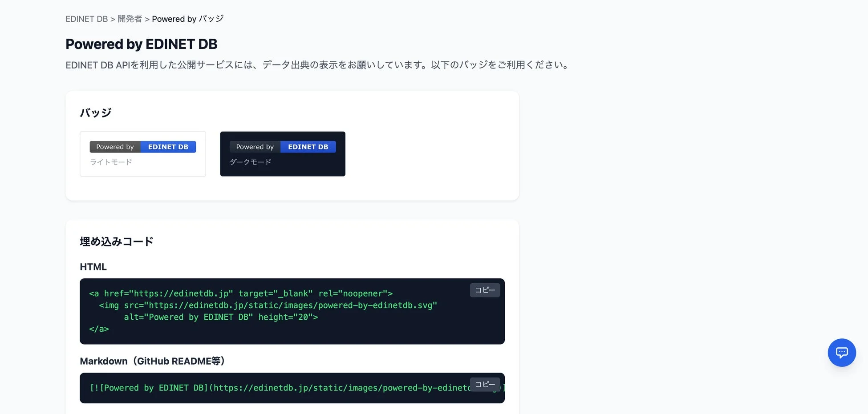Click the ダークモード caption label
Viewport: 868px width, 414px height.
point(250,162)
